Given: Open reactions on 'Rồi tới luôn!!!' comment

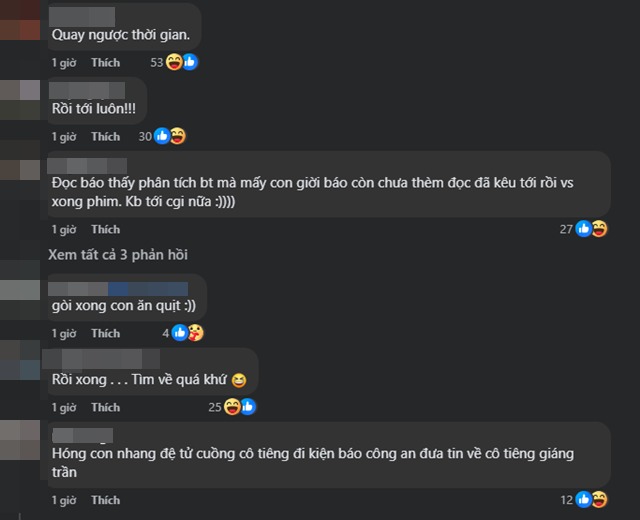Looking at the screenshot, I should click(169, 136).
